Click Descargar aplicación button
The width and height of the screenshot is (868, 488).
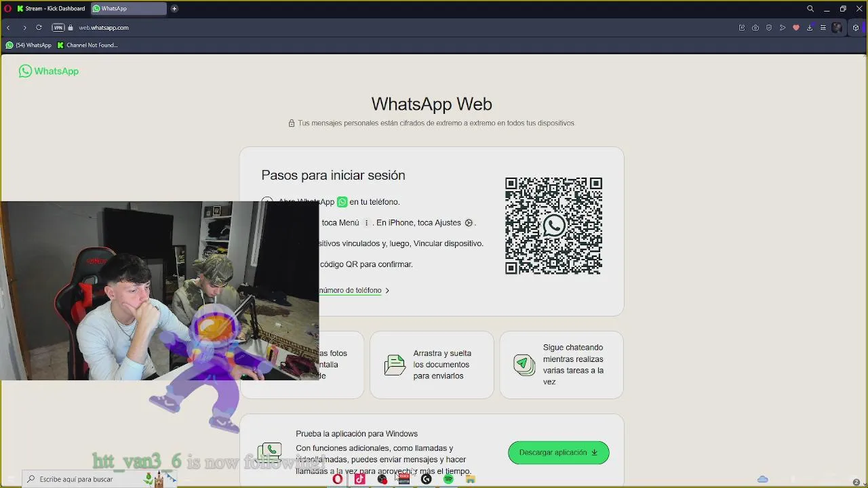coord(558,453)
